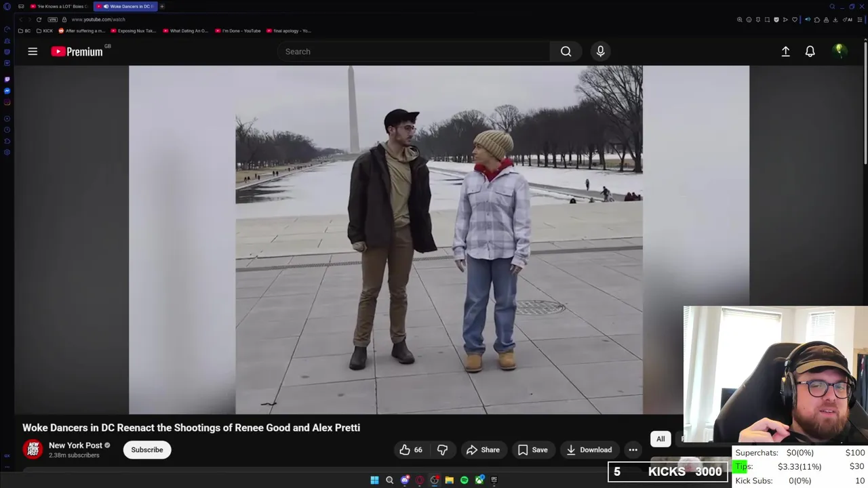Open the 'Exposing Nux Tak...' bookmark
Image resolution: width=868 pixels, height=488 pixels.
tap(133, 30)
